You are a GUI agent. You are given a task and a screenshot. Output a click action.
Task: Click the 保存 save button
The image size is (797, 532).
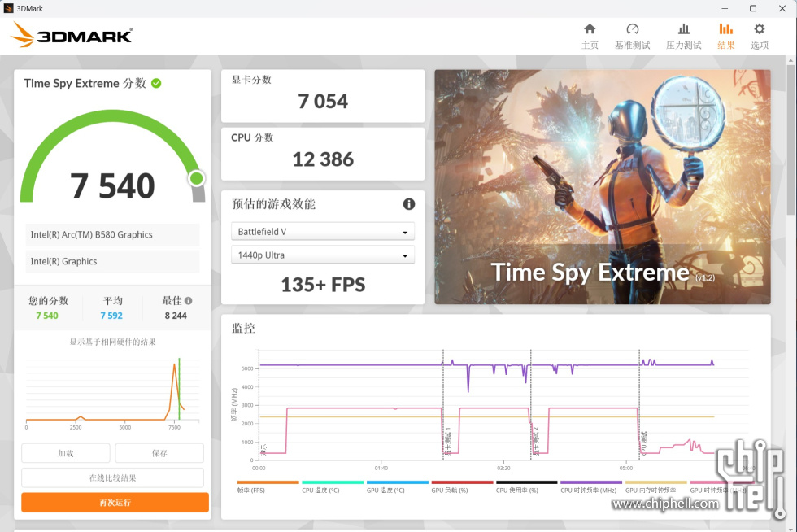tap(159, 452)
